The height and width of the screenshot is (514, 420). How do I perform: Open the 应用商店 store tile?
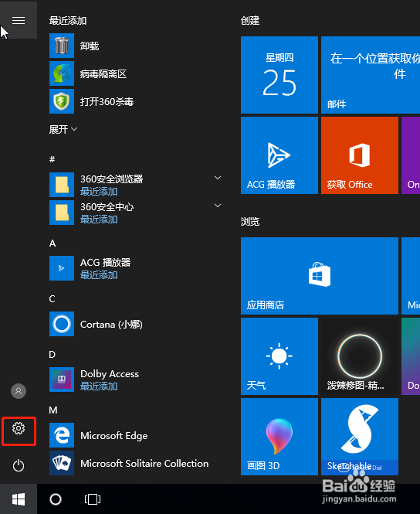coord(320,276)
